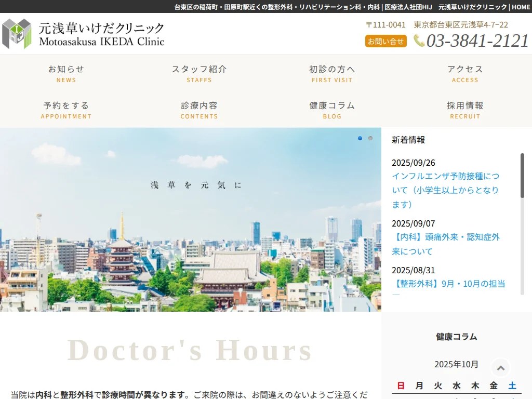This screenshot has height=399, width=532.
Task: Click the 水 calendar day header
Action: [456, 385]
